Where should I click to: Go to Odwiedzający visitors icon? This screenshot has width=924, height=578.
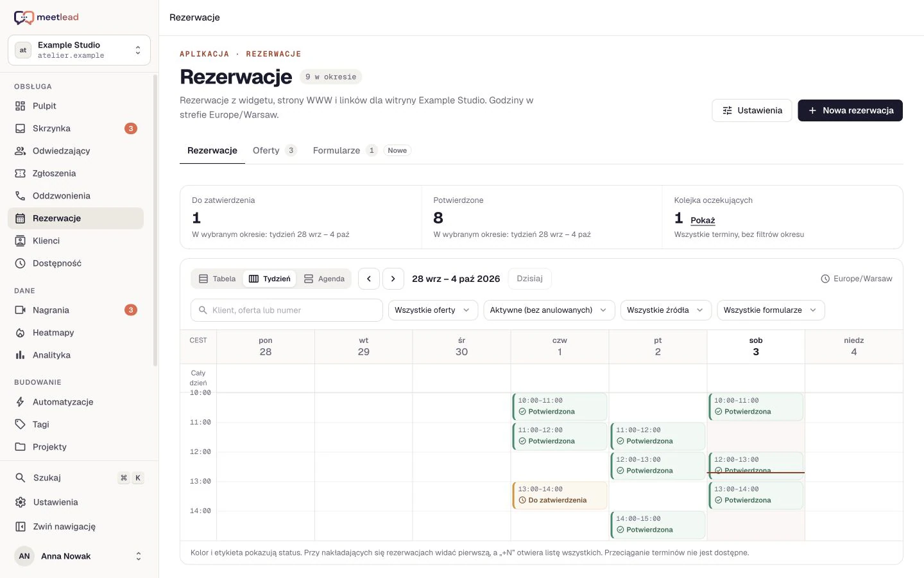[x=21, y=151]
